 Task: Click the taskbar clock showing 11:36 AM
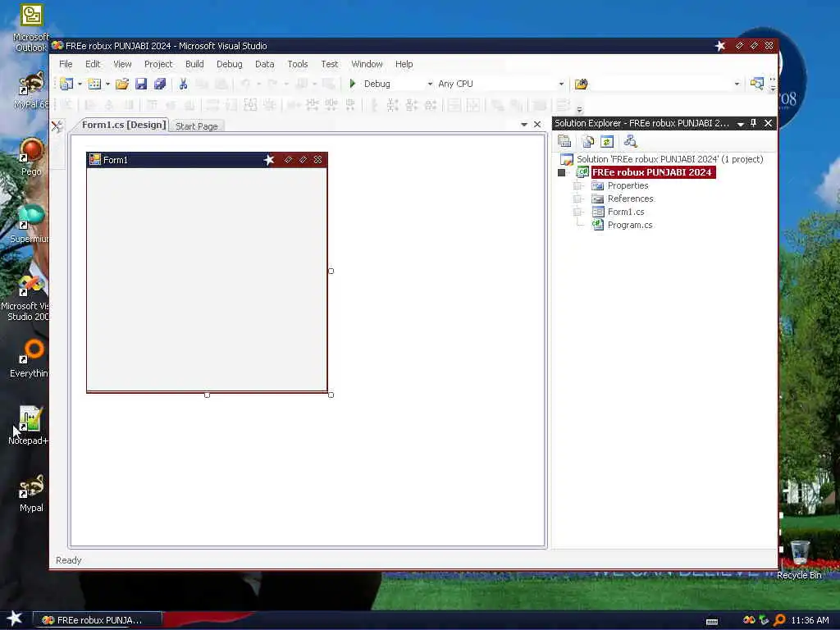pos(810,620)
